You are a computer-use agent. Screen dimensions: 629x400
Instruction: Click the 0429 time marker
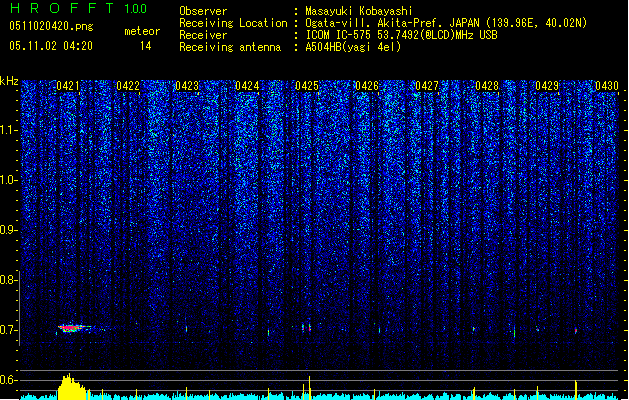coord(547,86)
